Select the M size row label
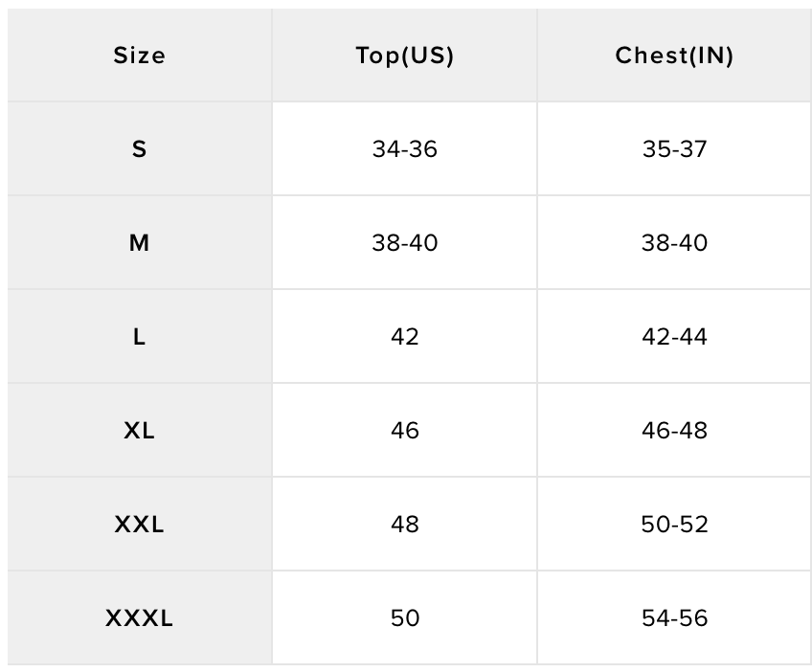This screenshot has width=812, height=672. [139, 243]
